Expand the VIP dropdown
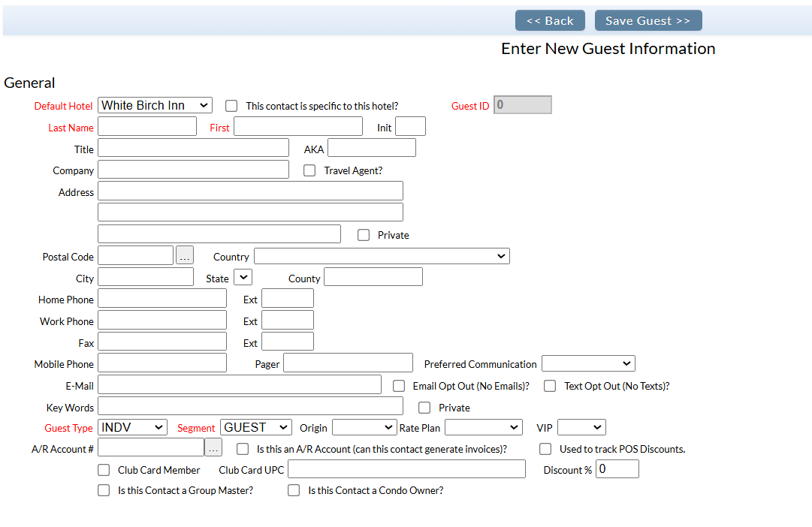This screenshot has width=812, height=527. [581, 427]
